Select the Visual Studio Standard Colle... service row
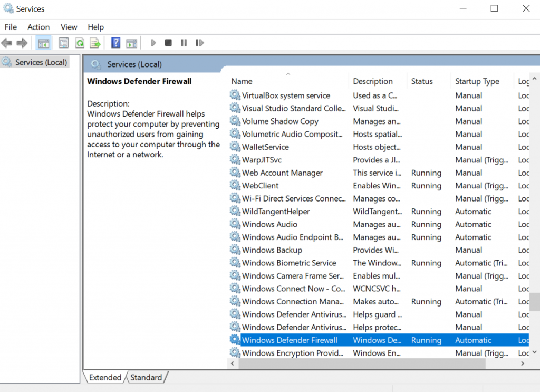540x392 pixels. click(379, 108)
